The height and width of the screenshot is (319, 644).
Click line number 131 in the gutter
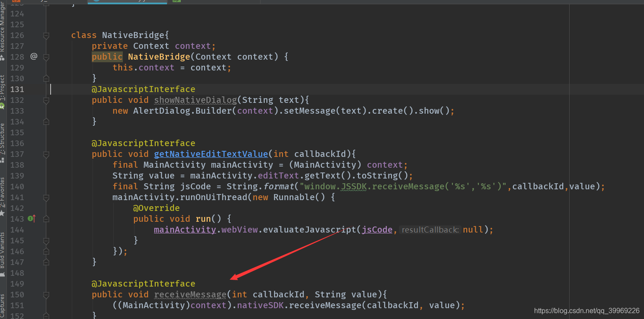17,89
